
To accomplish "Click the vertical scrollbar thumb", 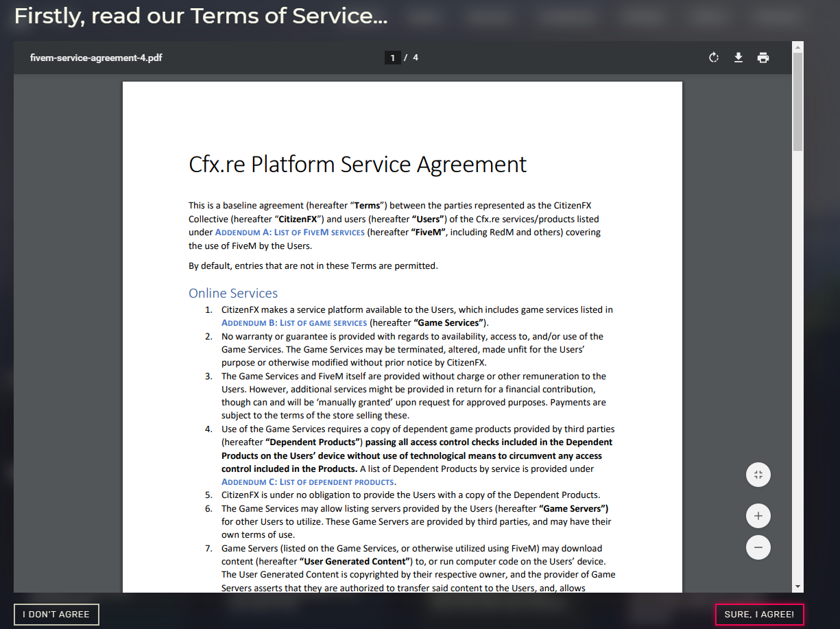I will [x=797, y=102].
